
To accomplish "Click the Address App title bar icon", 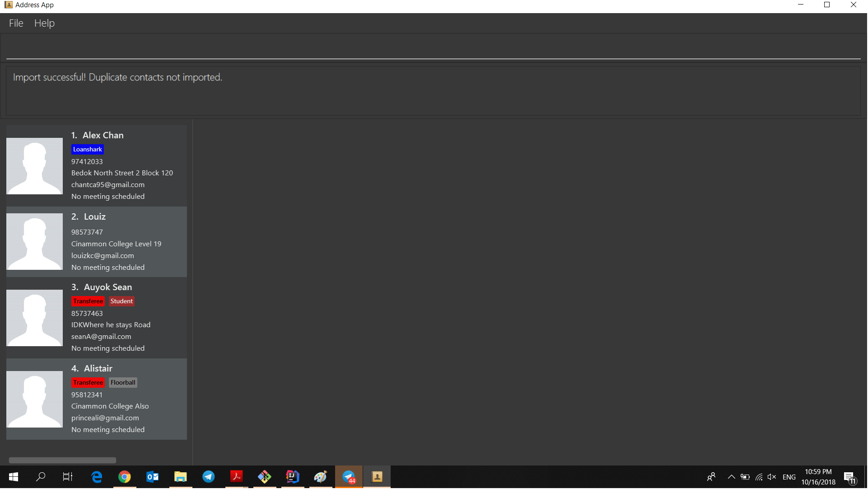I will click(x=9, y=5).
